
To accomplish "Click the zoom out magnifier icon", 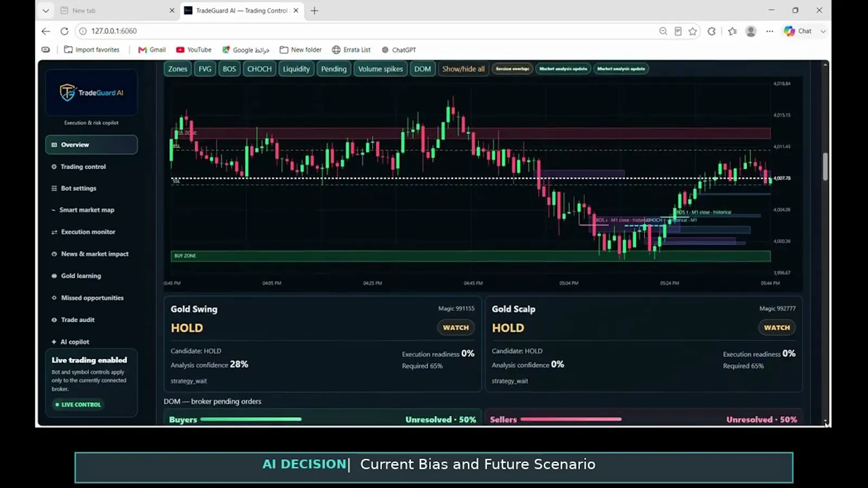I will click(x=663, y=31).
